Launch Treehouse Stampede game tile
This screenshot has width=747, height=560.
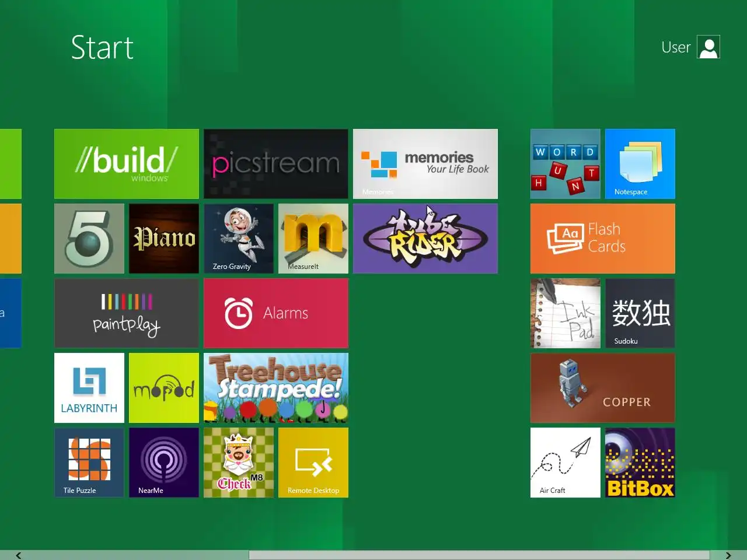276,388
